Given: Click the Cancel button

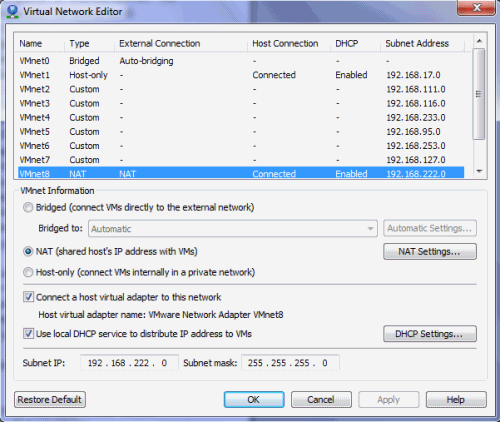Looking at the screenshot, I should 321,399.
